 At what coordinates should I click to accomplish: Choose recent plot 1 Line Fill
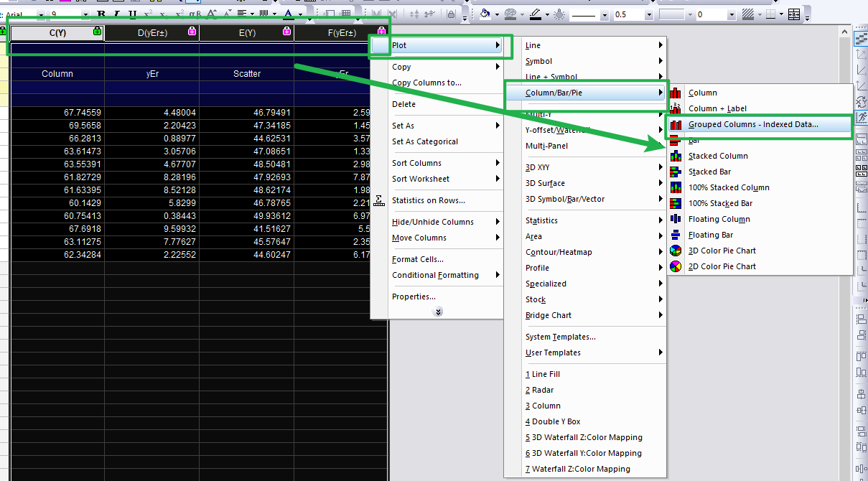(585, 374)
